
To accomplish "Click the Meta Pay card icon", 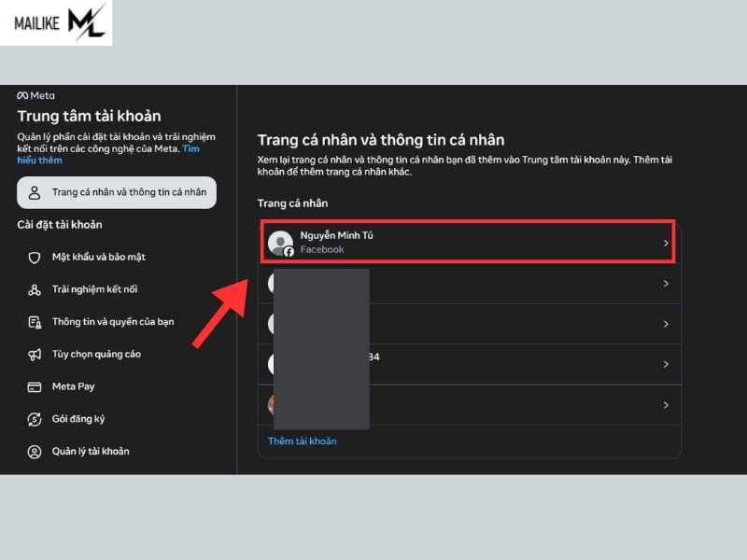I will [35, 386].
